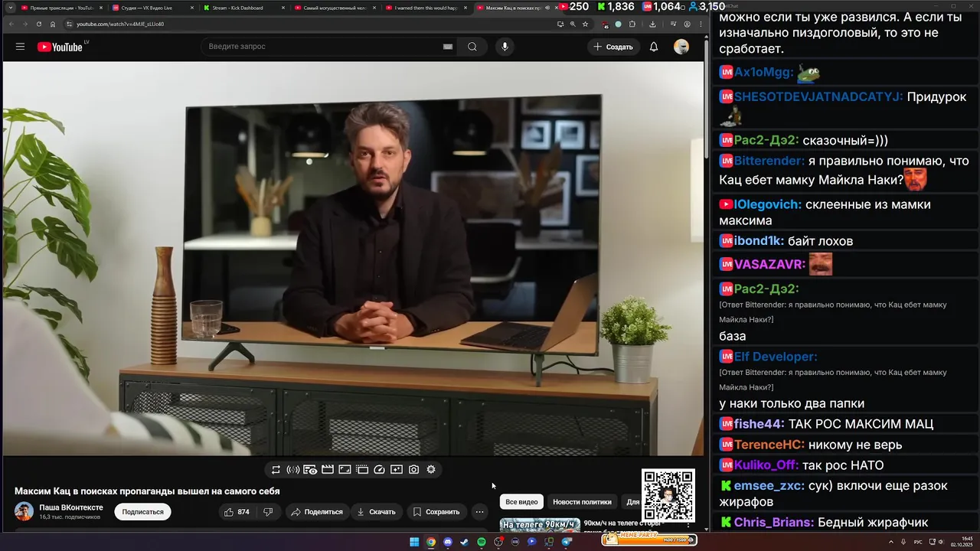Click the VASAZAVR username in chat
Image resolution: width=980 pixels, height=551 pixels.
click(x=770, y=264)
